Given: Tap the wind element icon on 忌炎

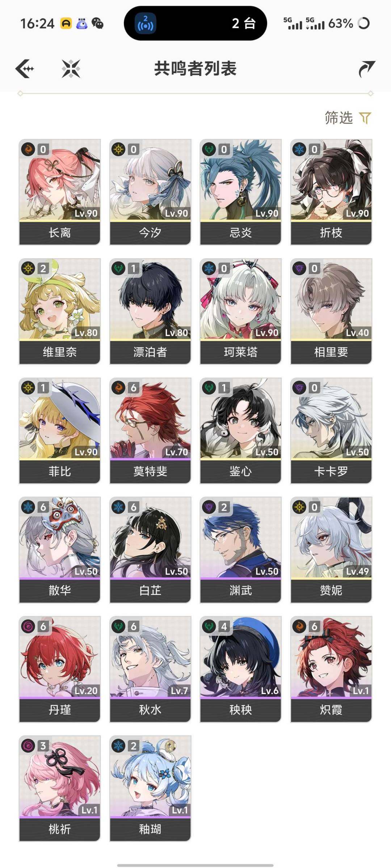Looking at the screenshot, I should tap(209, 149).
